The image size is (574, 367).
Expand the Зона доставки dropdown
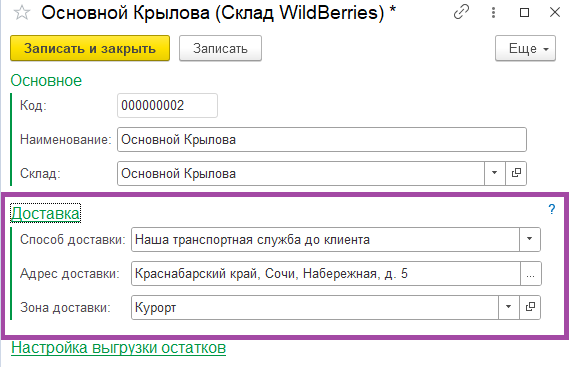coord(508,307)
